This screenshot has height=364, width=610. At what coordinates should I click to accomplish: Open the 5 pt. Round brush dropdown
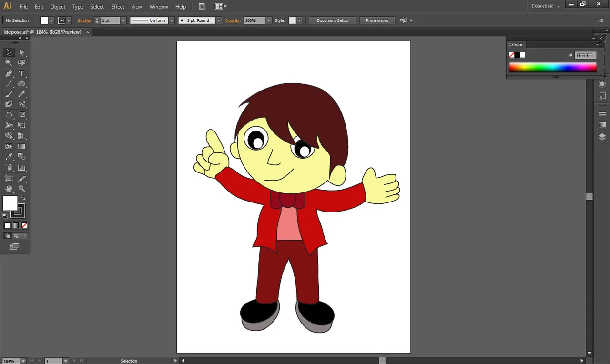coord(218,20)
